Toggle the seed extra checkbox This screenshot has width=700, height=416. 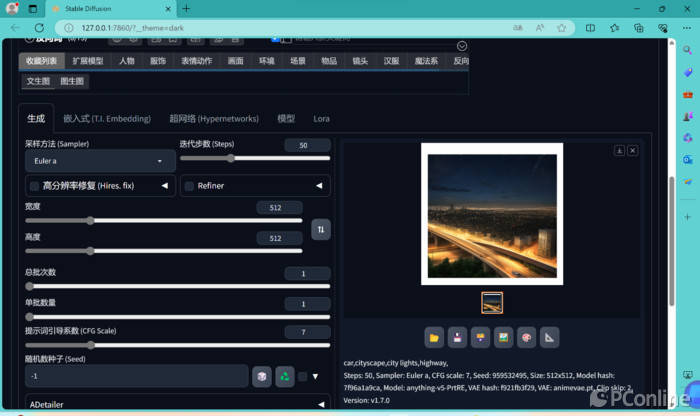point(302,376)
